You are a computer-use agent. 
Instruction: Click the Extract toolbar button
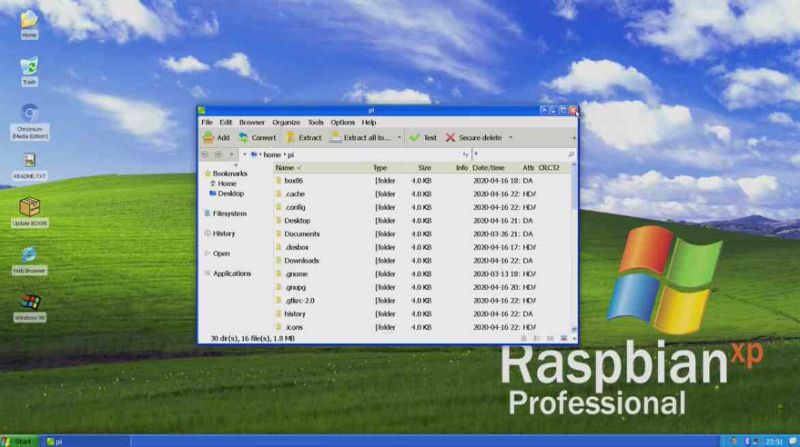click(304, 138)
